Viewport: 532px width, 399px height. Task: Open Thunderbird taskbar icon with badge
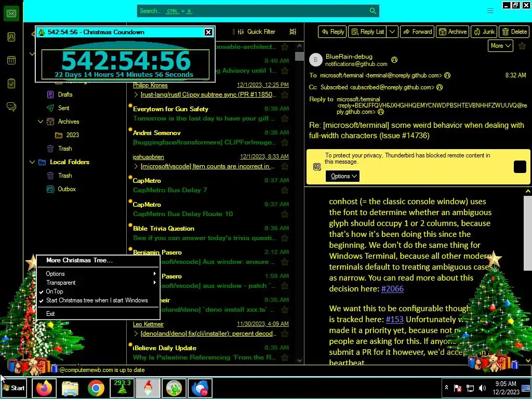pos(200,388)
